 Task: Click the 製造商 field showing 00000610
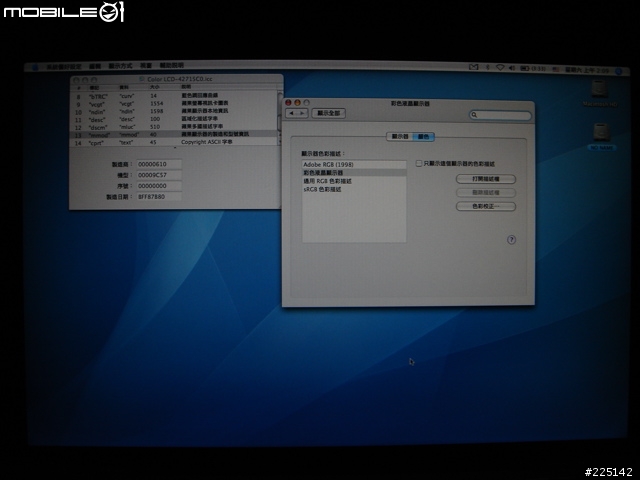(x=159, y=164)
